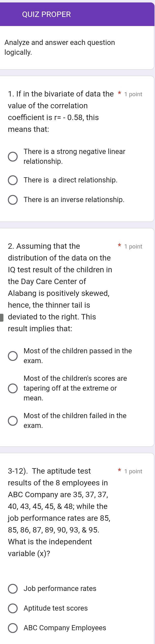Click the '1 point' label on question 2

pyautogui.click(x=133, y=247)
